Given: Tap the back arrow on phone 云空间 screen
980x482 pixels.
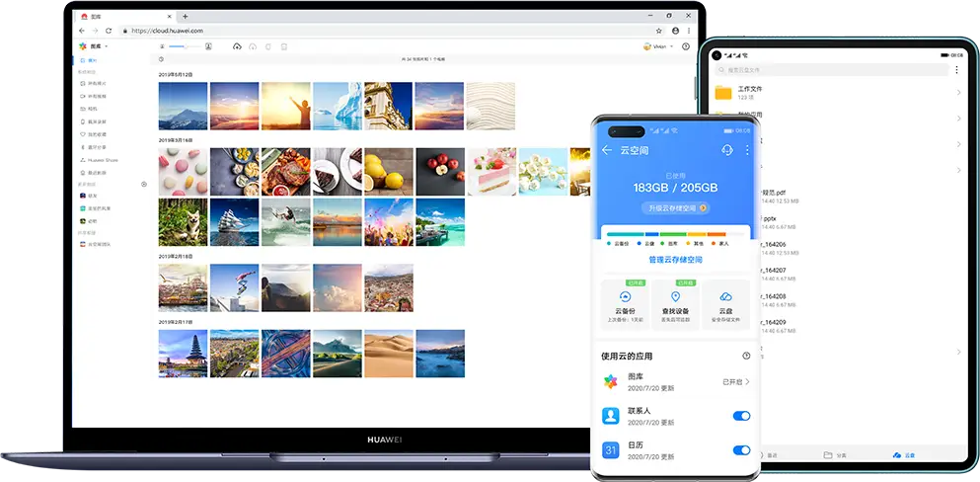Looking at the screenshot, I should tap(606, 150).
